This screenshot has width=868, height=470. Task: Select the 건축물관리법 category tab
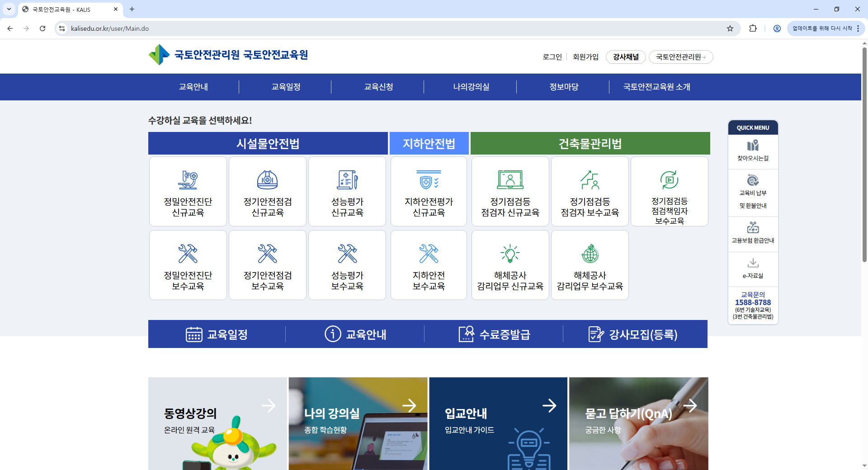coord(589,143)
